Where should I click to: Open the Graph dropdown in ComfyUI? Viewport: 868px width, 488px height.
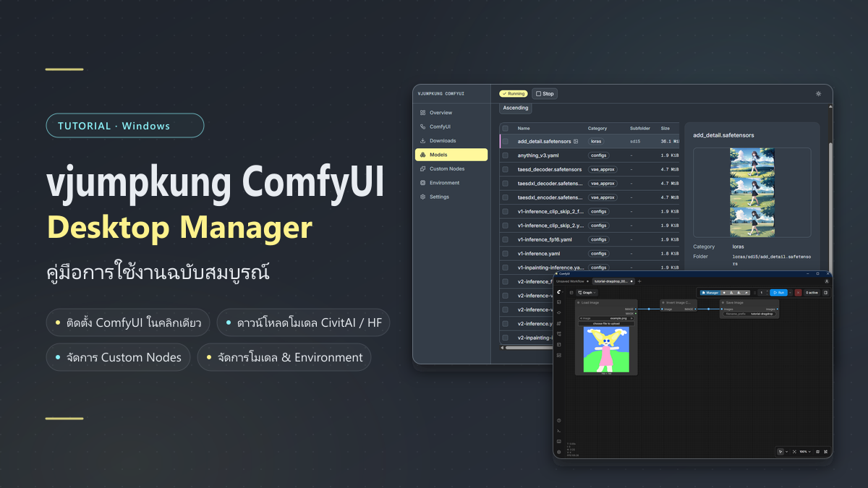pyautogui.click(x=587, y=292)
